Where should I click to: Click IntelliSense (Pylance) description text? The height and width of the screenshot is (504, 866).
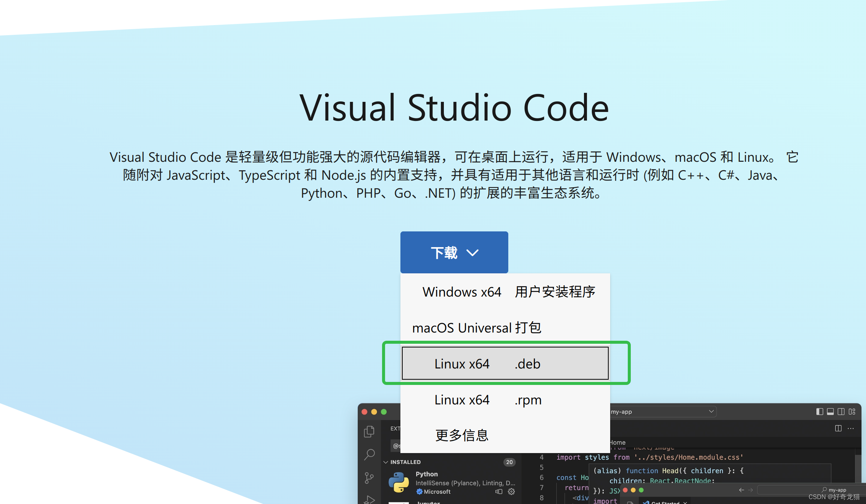(465, 483)
